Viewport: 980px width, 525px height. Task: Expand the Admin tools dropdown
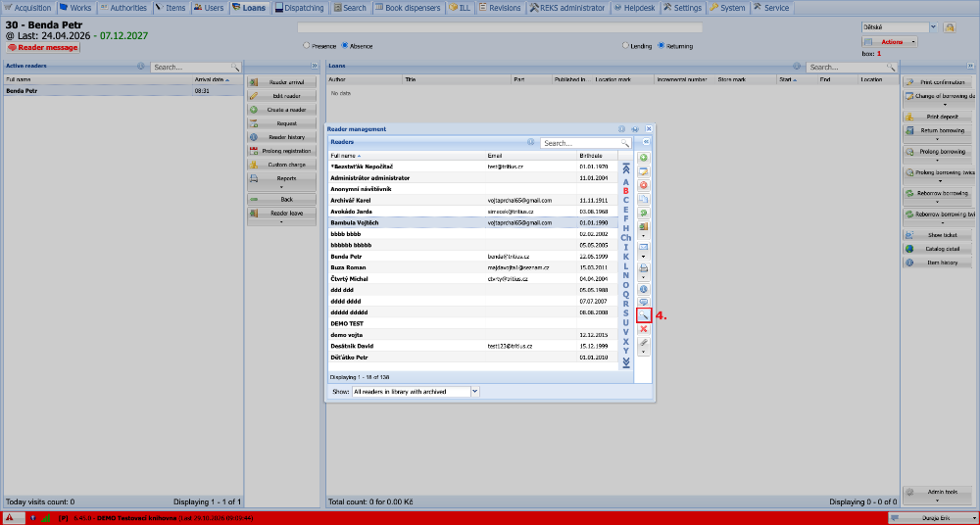(x=938, y=495)
